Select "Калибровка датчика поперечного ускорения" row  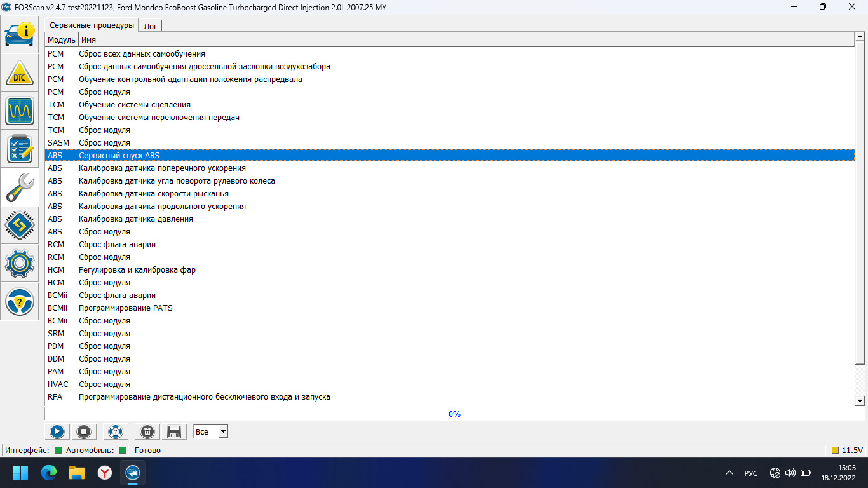[450, 168]
